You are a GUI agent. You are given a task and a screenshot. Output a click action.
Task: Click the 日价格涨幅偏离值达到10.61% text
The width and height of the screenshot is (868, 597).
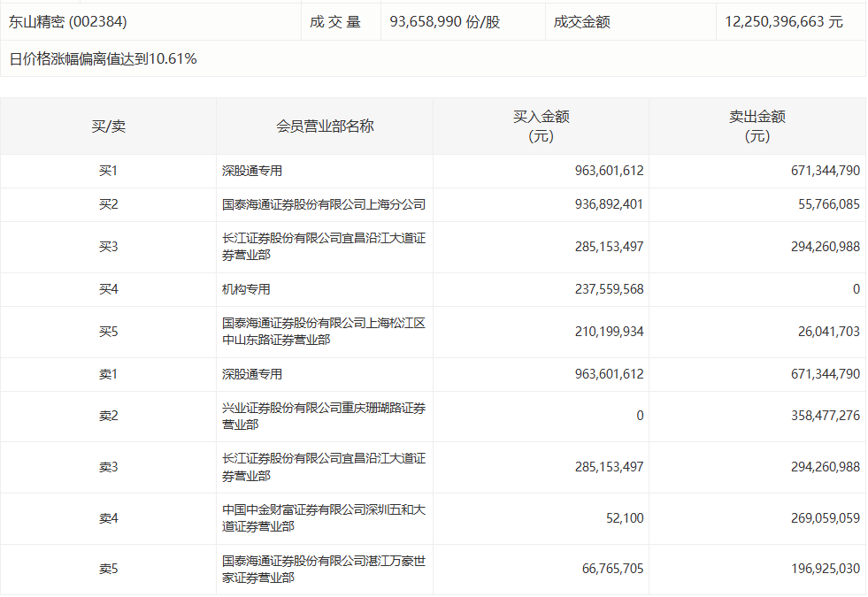coord(103,59)
